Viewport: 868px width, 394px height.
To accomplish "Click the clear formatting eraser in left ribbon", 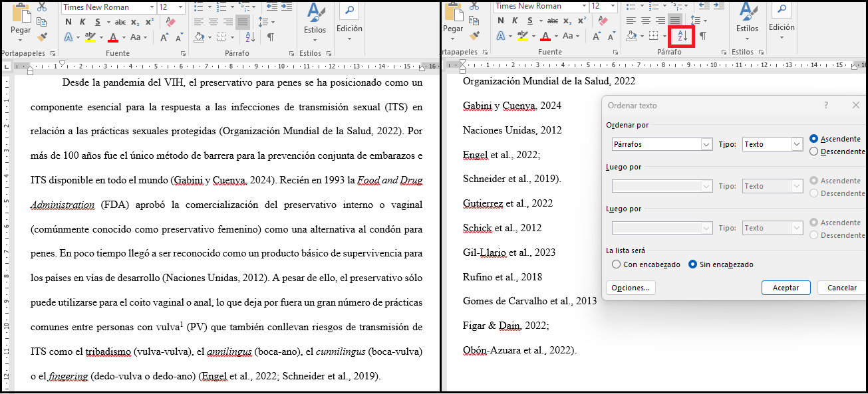I will click(x=170, y=22).
